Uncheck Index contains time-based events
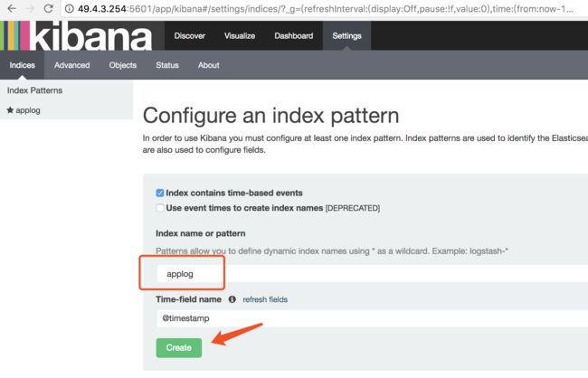Screen dimensions: 588x378 tap(160, 193)
